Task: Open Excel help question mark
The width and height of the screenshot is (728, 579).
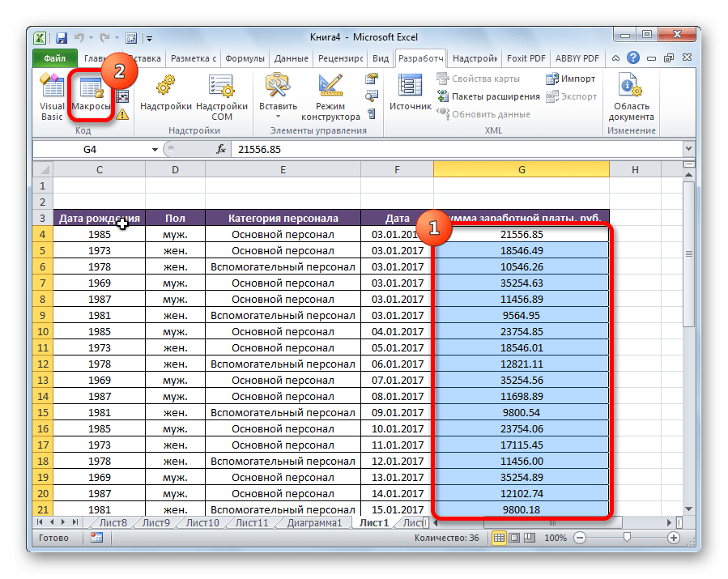Action: pyautogui.click(x=632, y=58)
